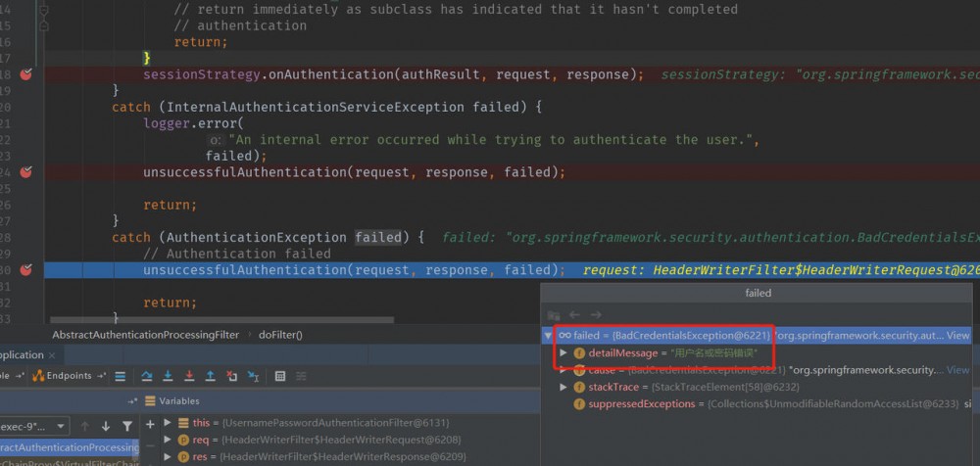Click the arrow icon left of Variables header
Viewport: 980px width, 466px height.
(132, 401)
